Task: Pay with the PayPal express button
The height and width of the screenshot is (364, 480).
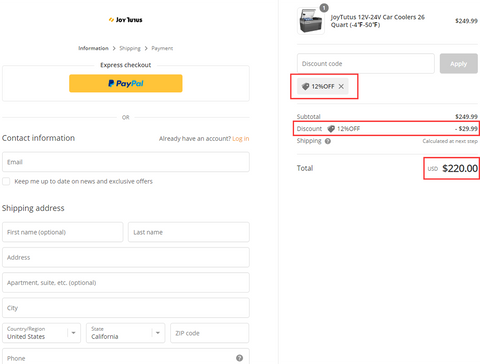Action: point(126,83)
